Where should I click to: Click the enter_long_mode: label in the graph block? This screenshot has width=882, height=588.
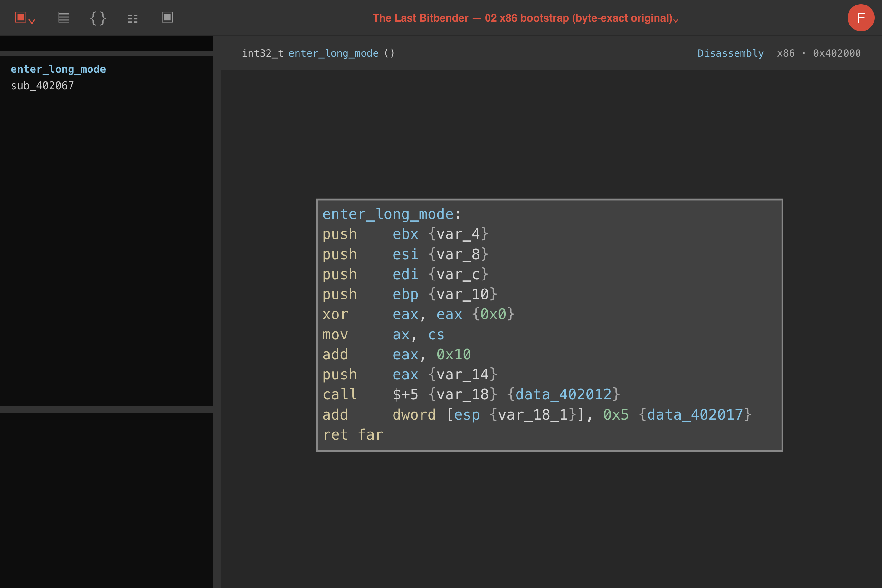pos(392,214)
